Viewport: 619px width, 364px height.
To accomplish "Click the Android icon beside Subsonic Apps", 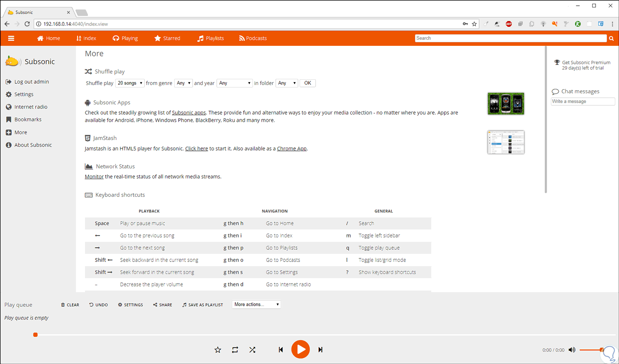I will click(x=87, y=102).
